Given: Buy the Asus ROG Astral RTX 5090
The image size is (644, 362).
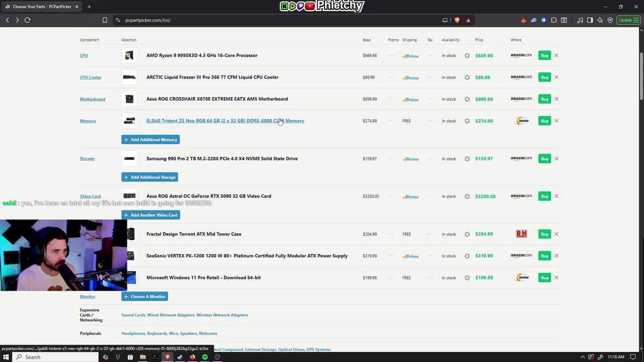Looking at the screenshot, I should point(544,196).
